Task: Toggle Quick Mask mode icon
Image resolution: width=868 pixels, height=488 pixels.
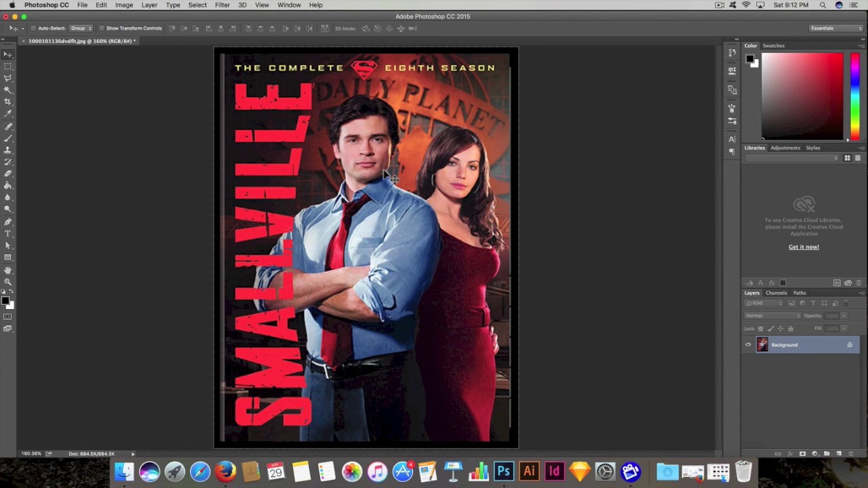Action: (7, 317)
